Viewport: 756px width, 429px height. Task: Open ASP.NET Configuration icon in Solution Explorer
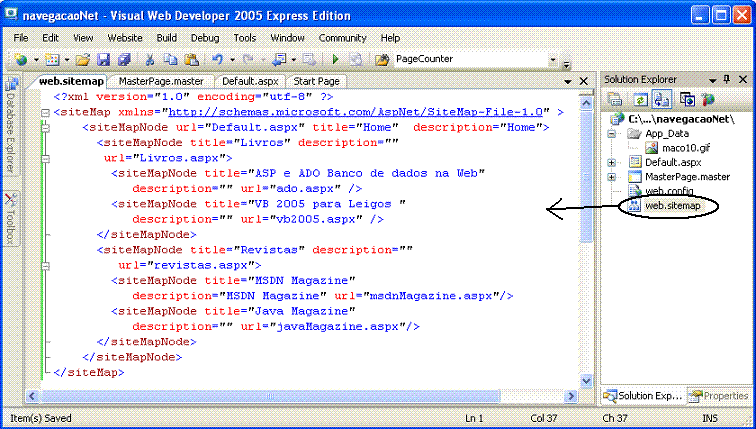708,100
